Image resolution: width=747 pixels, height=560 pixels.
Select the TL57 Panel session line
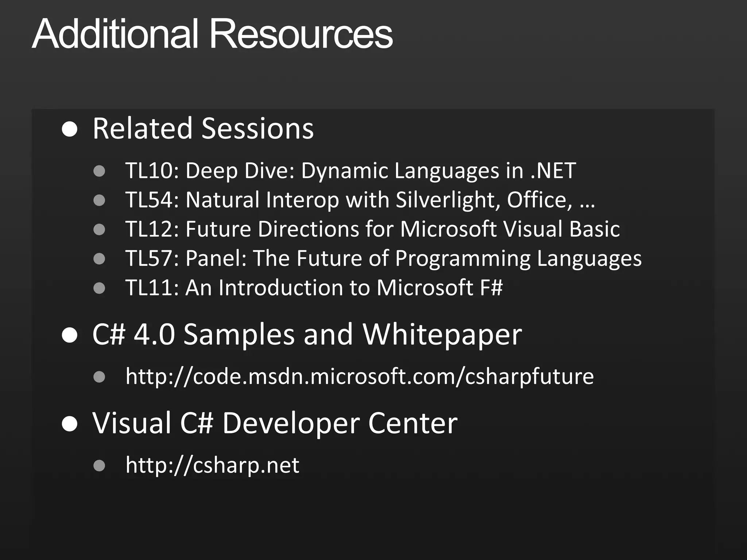[x=383, y=258]
